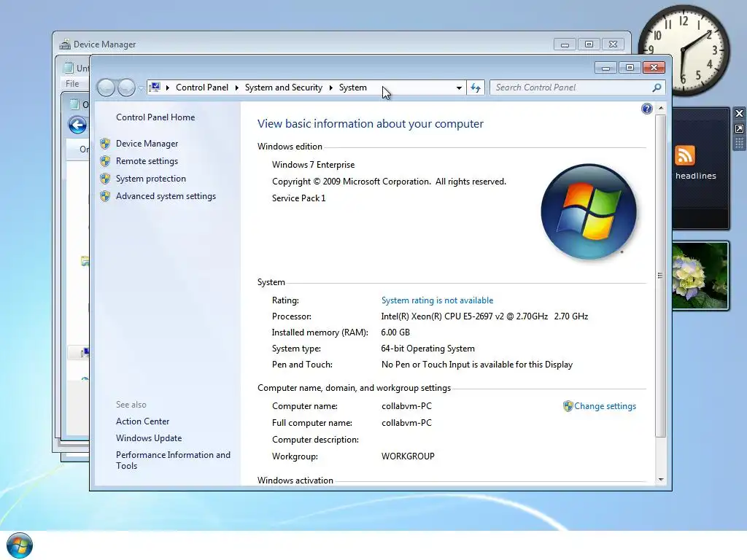The image size is (747, 560).
Task: Click the Device Manager title icon
Action: pos(65,44)
